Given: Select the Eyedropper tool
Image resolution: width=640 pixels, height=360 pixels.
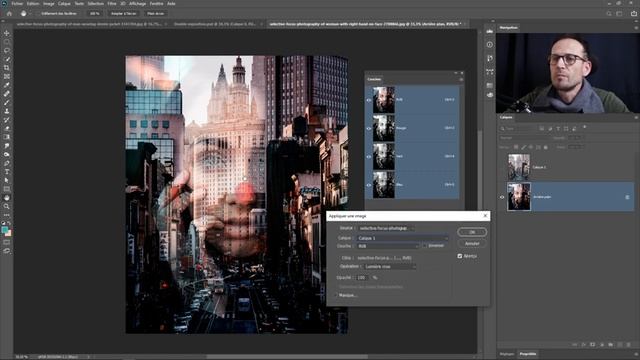Looking at the screenshot, I should pyautogui.click(x=7, y=85).
